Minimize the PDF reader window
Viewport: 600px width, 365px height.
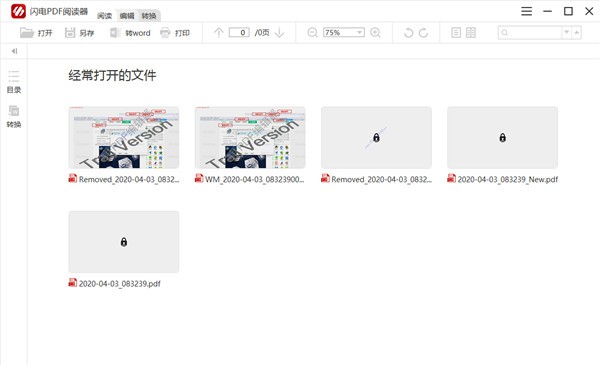548,11
